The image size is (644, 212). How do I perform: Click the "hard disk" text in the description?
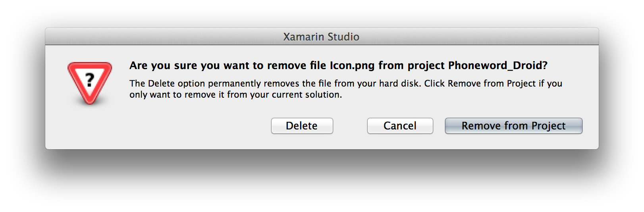(x=400, y=84)
